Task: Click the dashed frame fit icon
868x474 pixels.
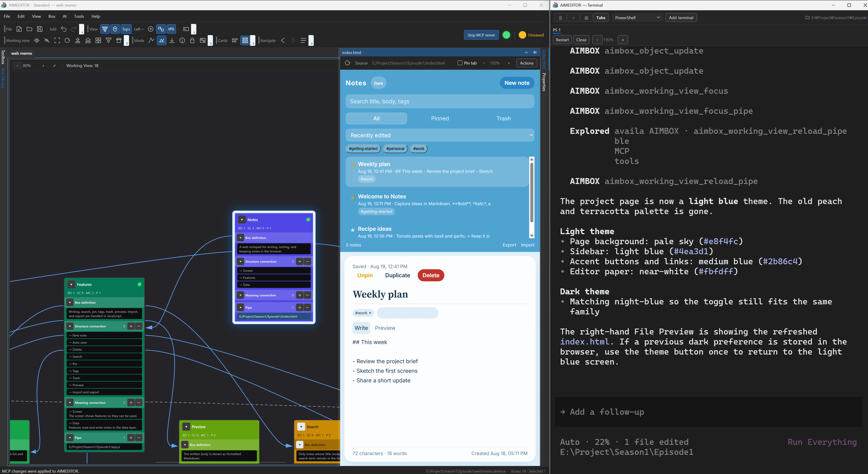Action: (57, 40)
